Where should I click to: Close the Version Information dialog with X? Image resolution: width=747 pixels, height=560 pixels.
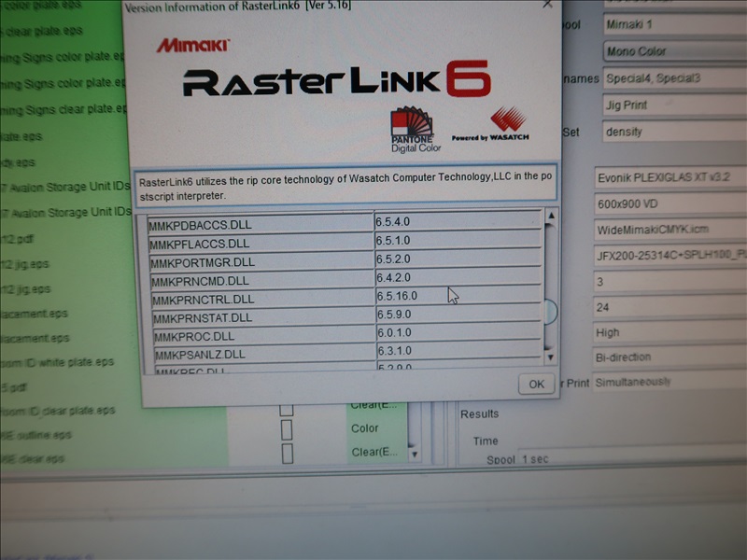point(548,5)
